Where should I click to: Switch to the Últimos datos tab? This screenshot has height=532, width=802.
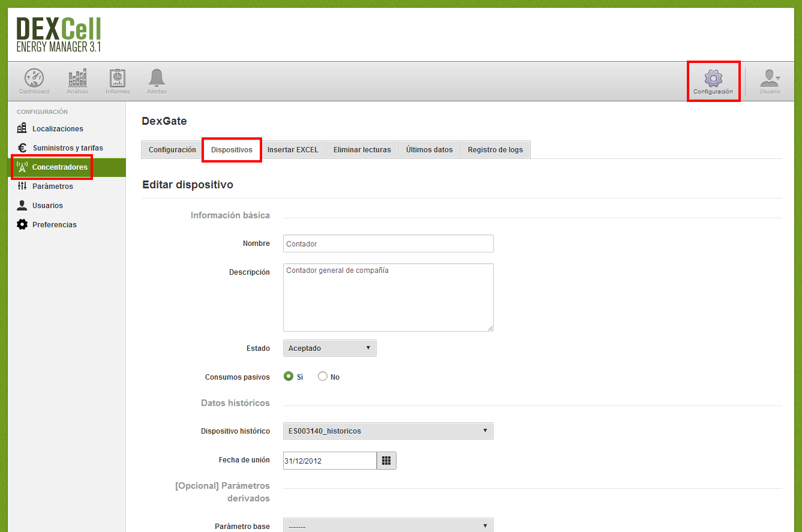point(429,149)
